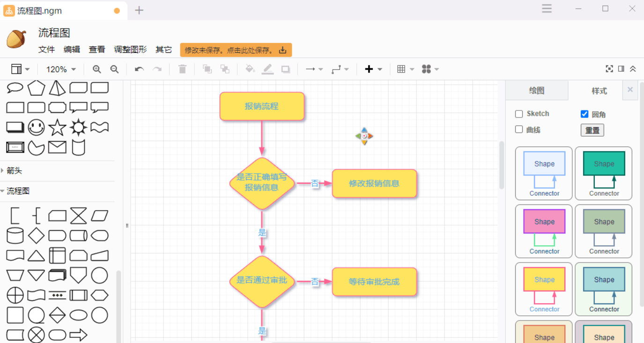
Task: Select the hexagon preparation flowchart shape
Action: 99,295
